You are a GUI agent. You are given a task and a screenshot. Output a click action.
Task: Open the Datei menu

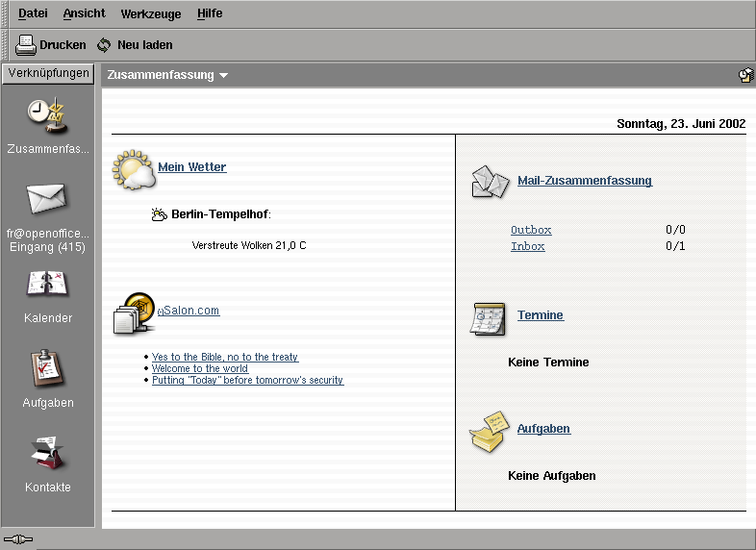click(x=33, y=13)
